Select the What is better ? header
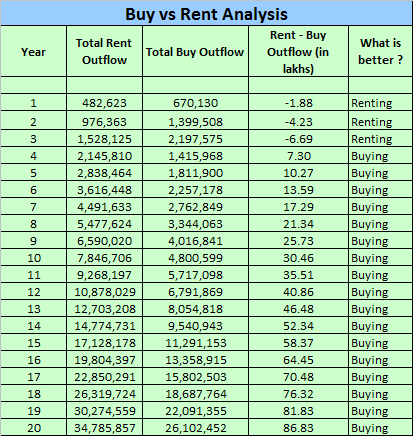 coord(380,51)
